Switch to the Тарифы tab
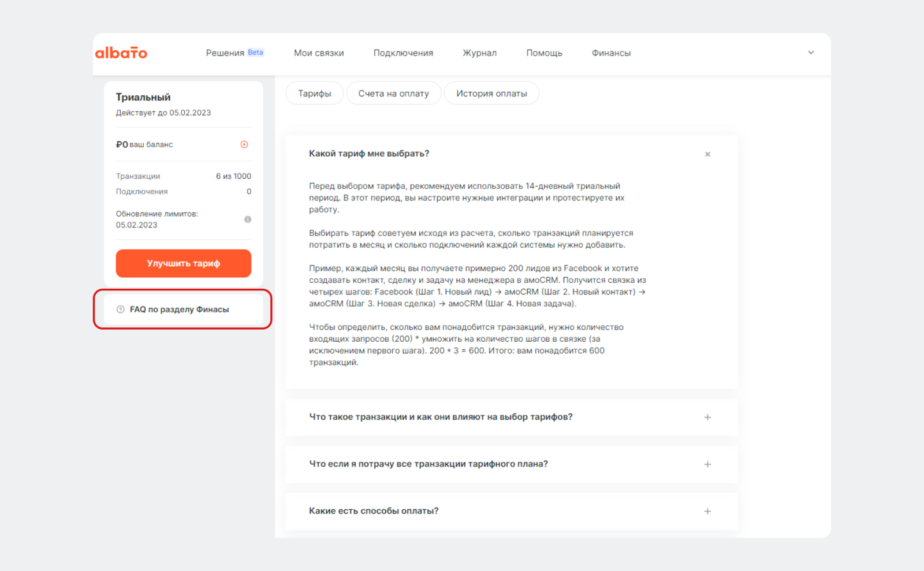 315,94
